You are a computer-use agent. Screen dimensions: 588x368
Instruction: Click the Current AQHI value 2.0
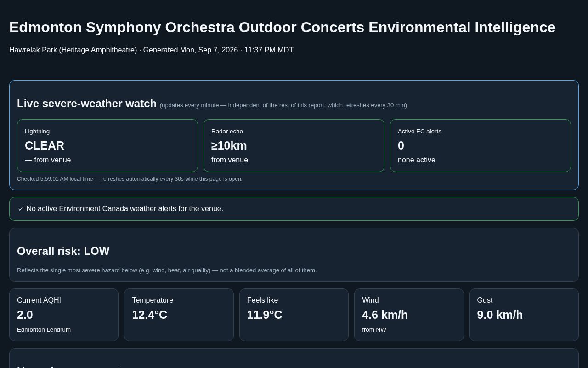point(25,315)
